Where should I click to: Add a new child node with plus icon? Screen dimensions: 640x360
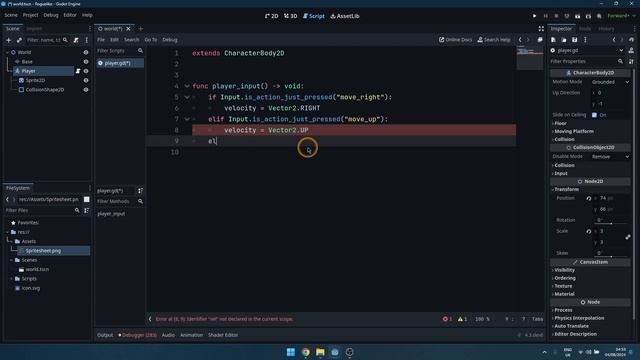point(9,40)
